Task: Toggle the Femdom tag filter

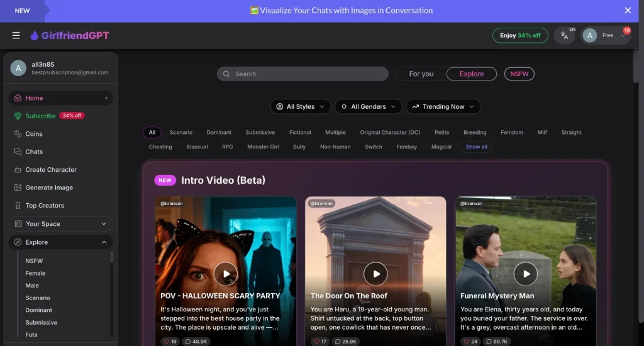Action: click(512, 132)
